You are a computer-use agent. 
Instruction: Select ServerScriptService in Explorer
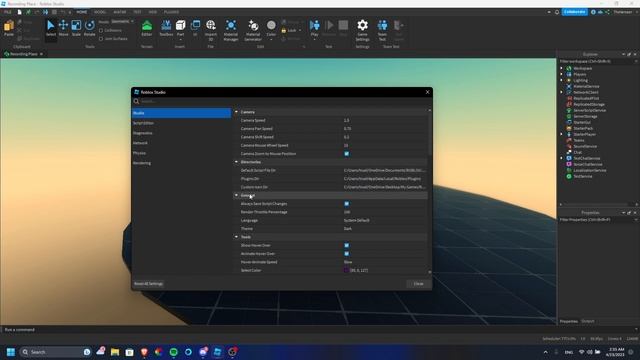point(589,111)
